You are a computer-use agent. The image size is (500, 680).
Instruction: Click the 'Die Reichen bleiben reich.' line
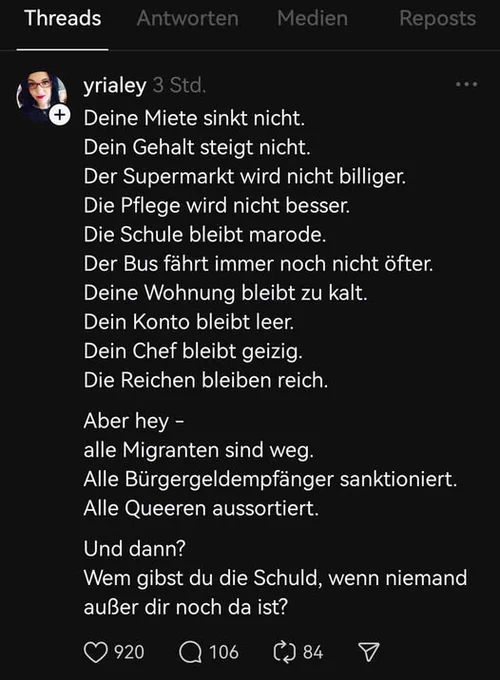206,380
